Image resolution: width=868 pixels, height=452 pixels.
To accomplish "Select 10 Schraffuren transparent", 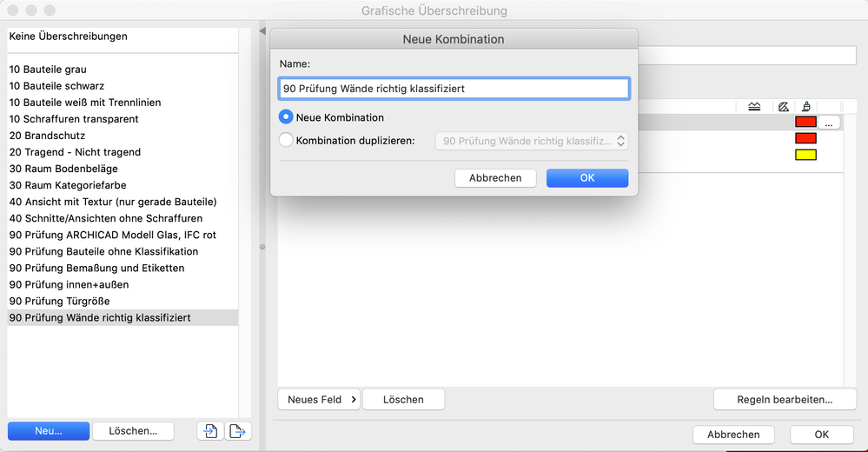I will [123, 119].
